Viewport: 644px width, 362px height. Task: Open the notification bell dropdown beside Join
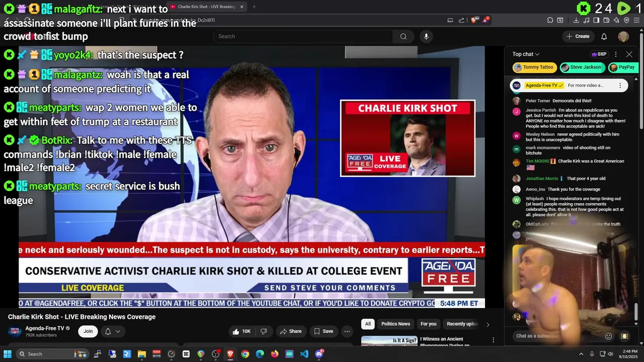[112, 331]
